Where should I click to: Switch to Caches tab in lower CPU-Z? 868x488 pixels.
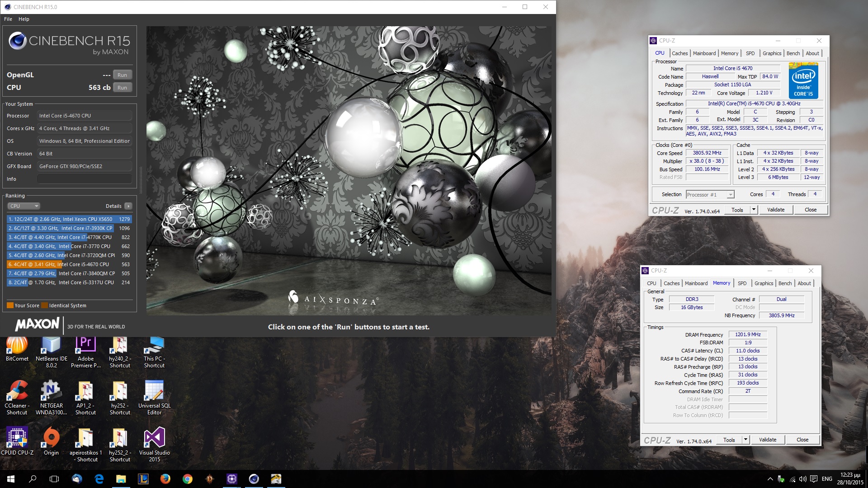point(671,283)
